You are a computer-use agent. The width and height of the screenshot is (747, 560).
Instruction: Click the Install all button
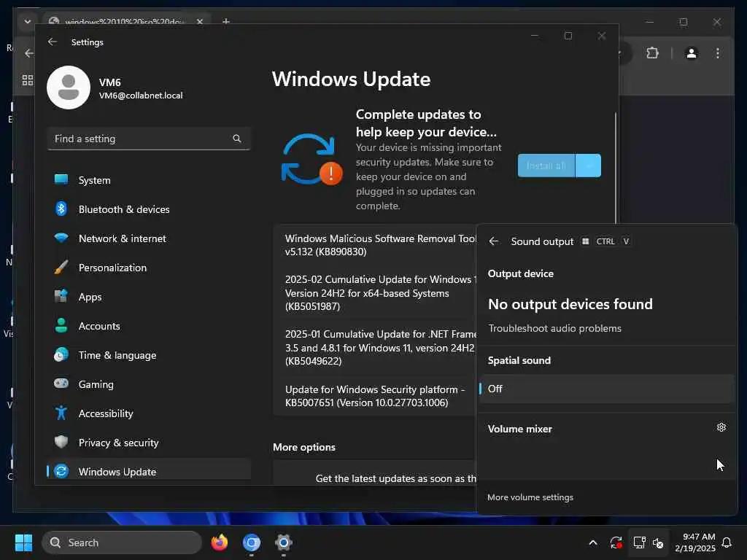[x=546, y=166]
